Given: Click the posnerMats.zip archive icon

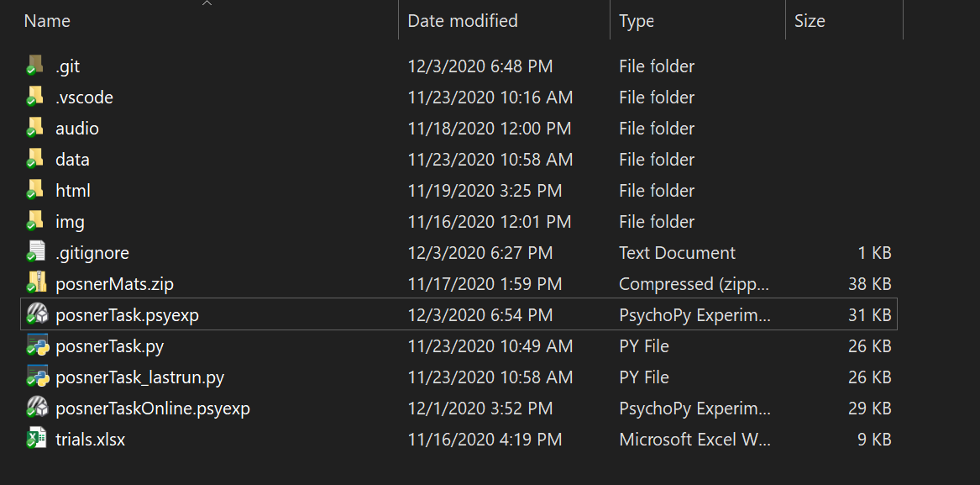Looking at the screenshot, I should (x=35, y=283).
